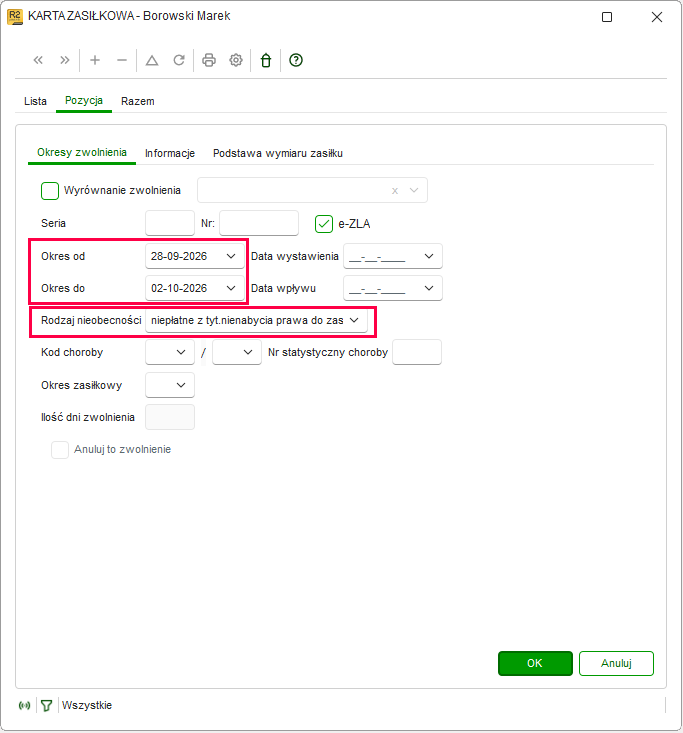
Task: Open the Informacje sub-tab
Action: pos(170,153)
